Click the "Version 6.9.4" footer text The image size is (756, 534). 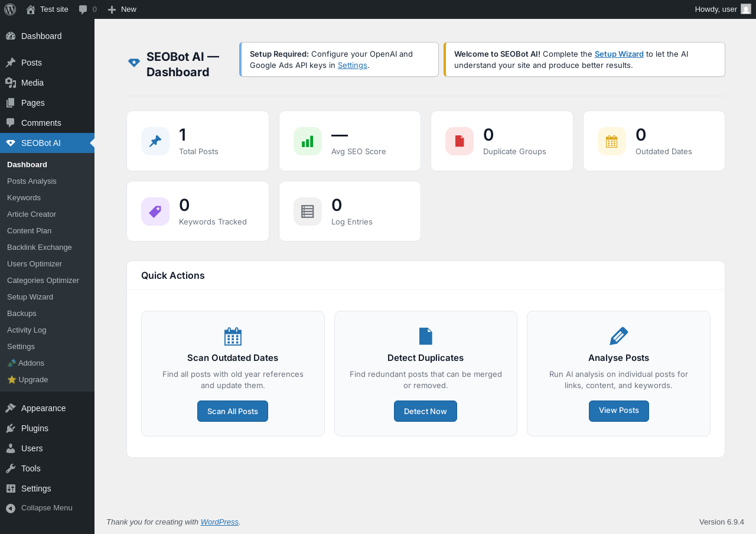(722, 522)
